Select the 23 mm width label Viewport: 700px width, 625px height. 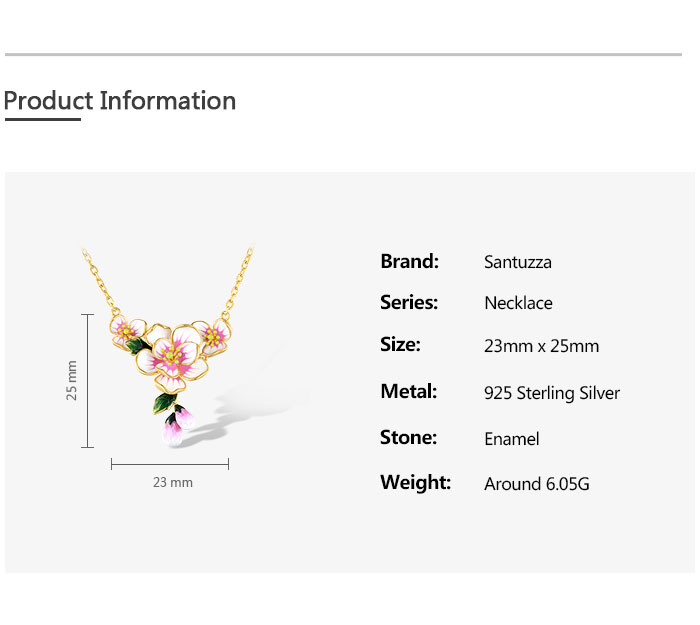[172, 482]
